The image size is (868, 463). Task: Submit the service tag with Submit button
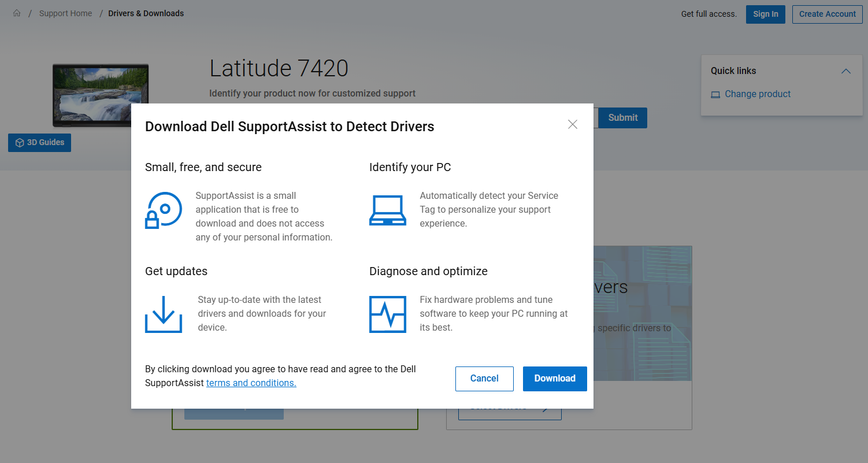coord(623,117)
